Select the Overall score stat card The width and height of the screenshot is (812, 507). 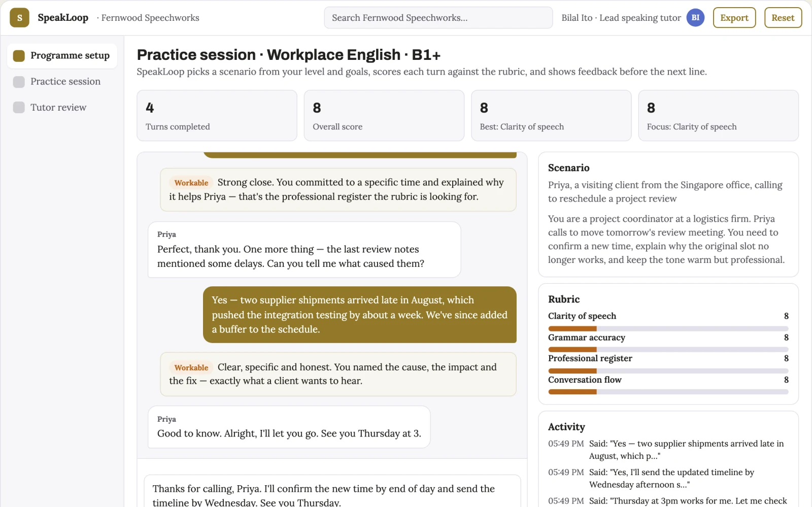tap(384, 116)
